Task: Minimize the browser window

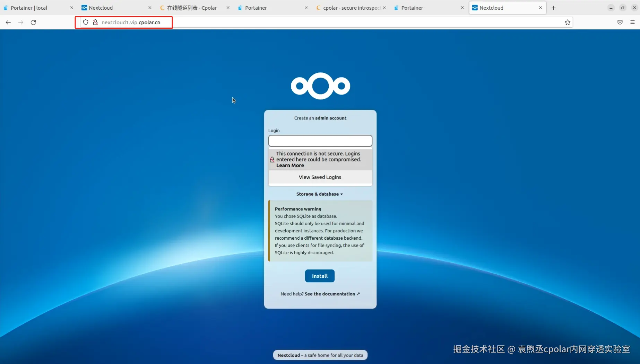Action: (x=611, y=8)
